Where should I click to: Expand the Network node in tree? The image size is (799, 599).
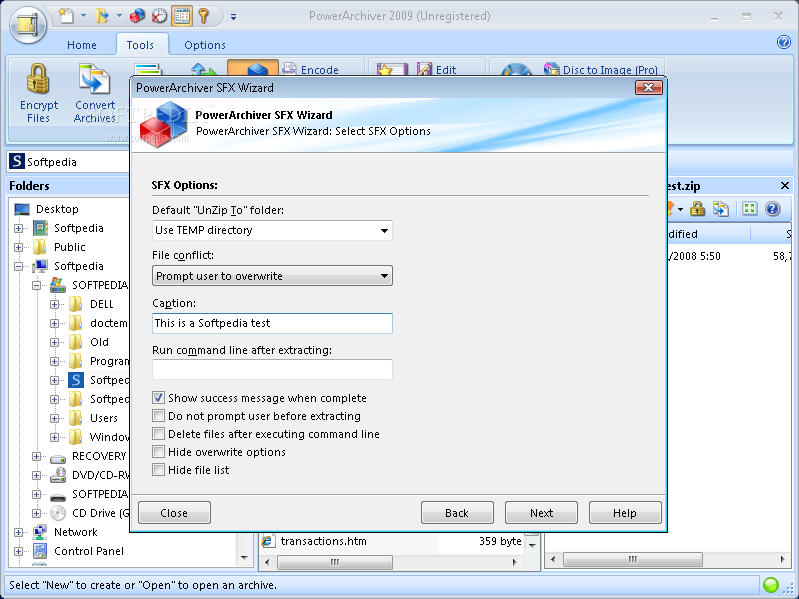[18, 532]
